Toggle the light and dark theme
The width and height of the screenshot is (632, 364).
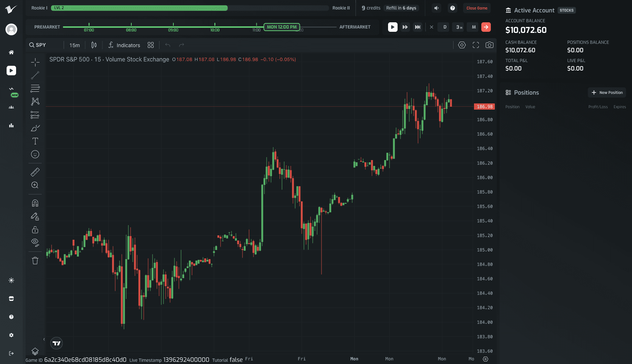click(11, 280)
